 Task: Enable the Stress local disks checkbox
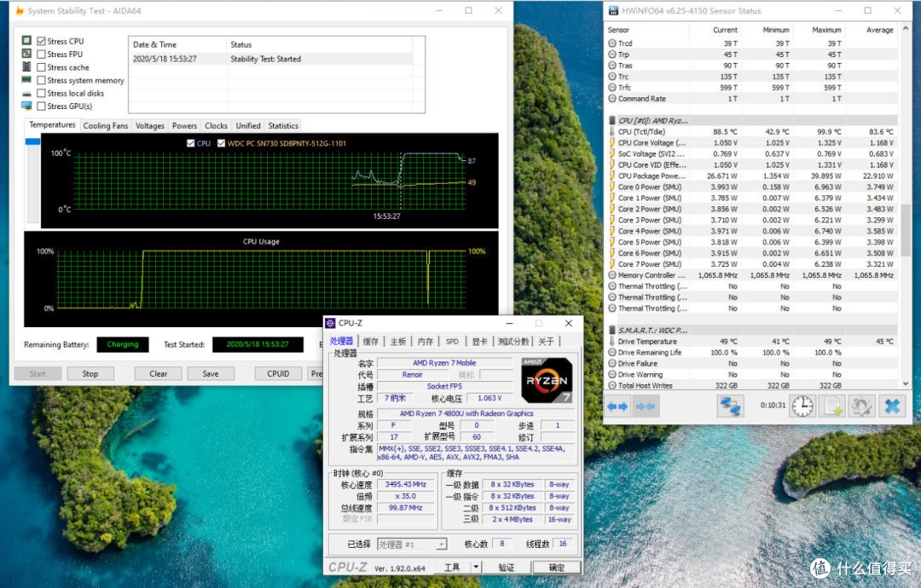point(41,93)
